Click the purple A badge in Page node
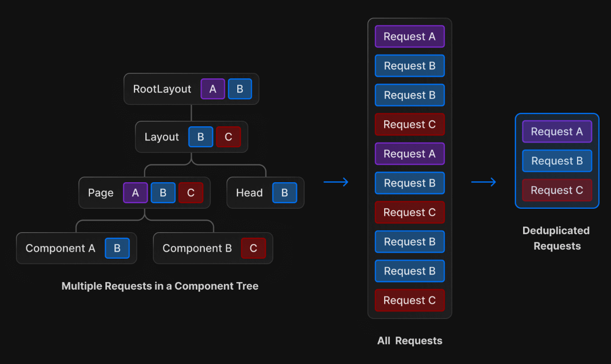The height and width of the screenshot is (364, 611). 135,193
